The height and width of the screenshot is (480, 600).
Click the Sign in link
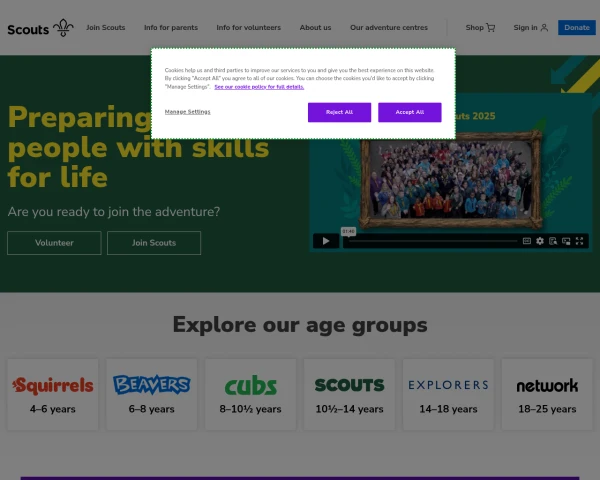click(x=525, y=28)
